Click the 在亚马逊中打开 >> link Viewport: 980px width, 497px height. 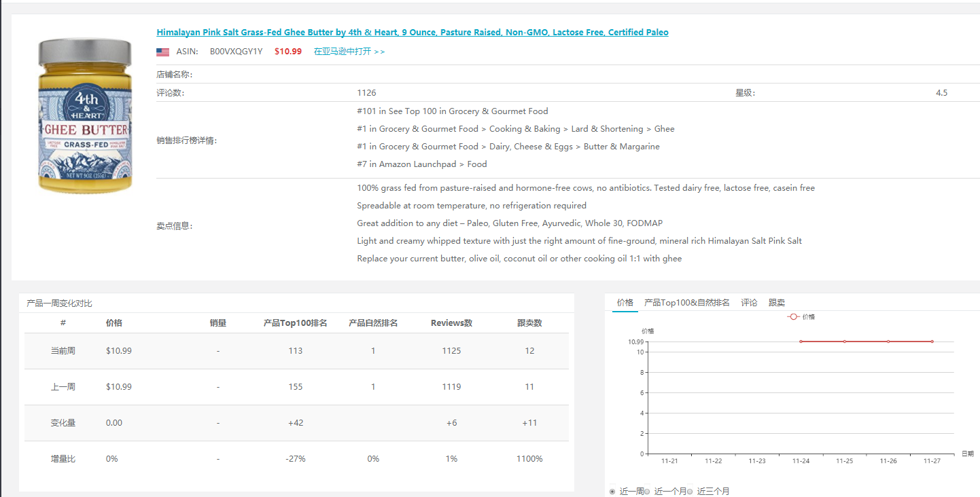[x=349, y=52]
